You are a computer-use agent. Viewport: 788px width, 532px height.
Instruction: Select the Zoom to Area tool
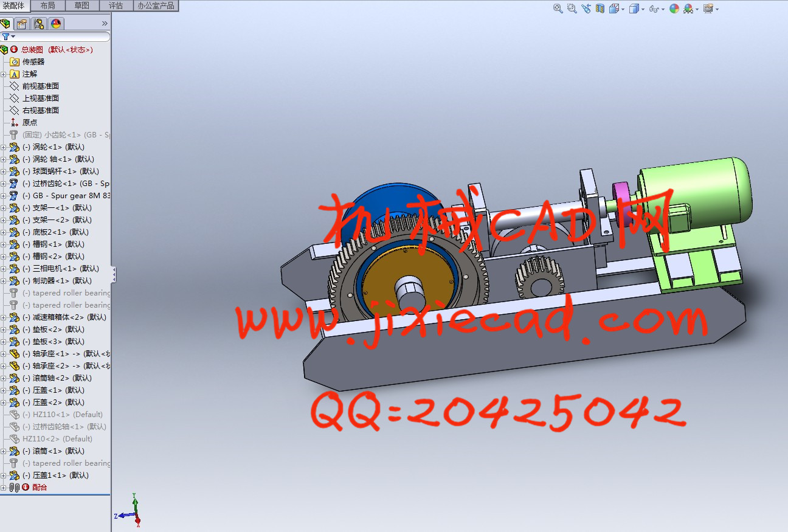[x=572, y=9]
